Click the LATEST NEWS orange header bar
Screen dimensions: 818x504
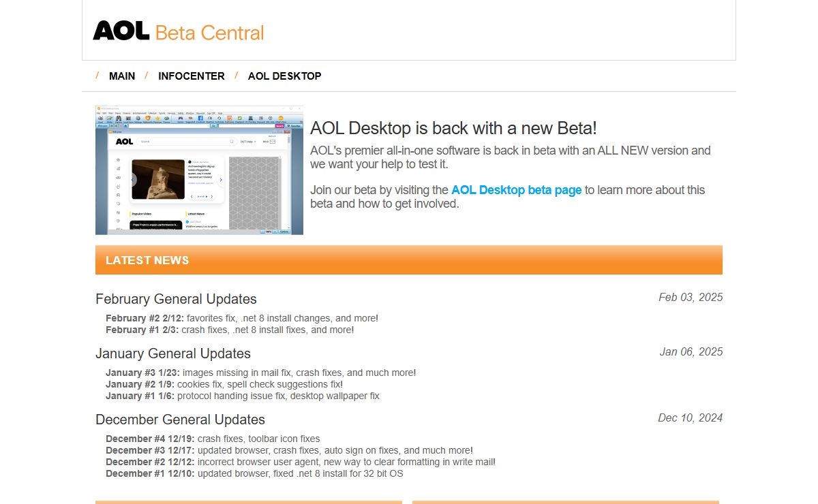(409, 260)
